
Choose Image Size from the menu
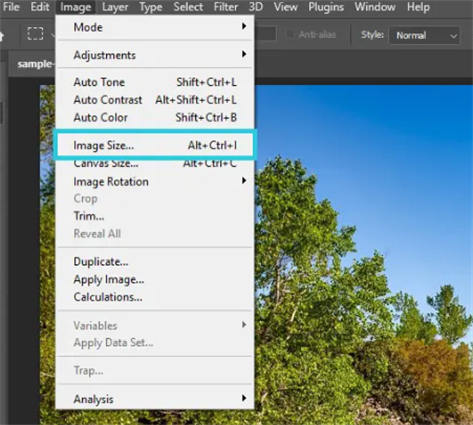[155, 145]
